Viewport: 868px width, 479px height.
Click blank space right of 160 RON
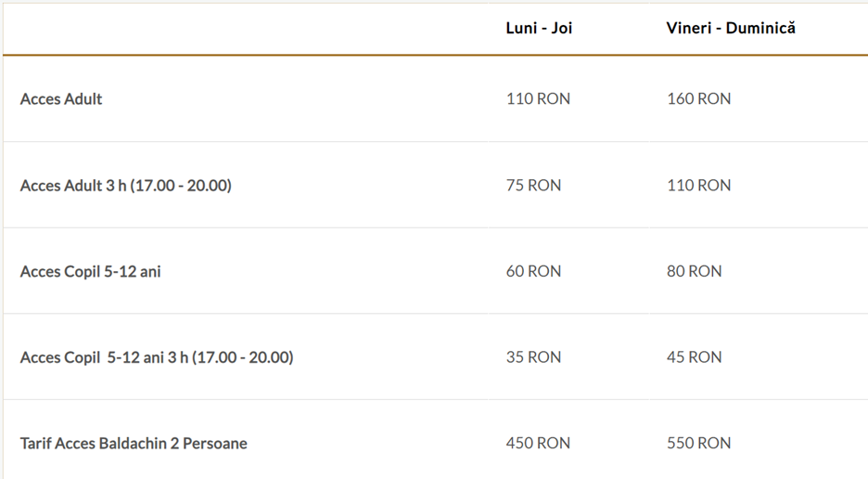coord(800,98)
